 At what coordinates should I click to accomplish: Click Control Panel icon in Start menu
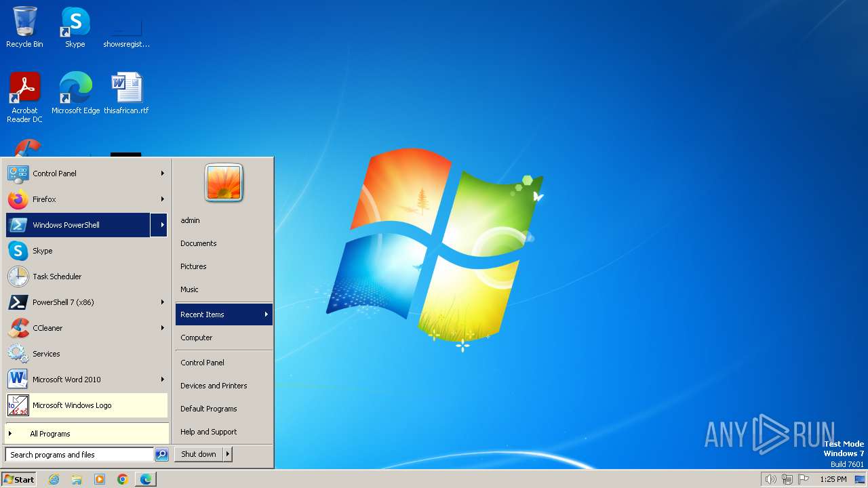pos(18,174)
